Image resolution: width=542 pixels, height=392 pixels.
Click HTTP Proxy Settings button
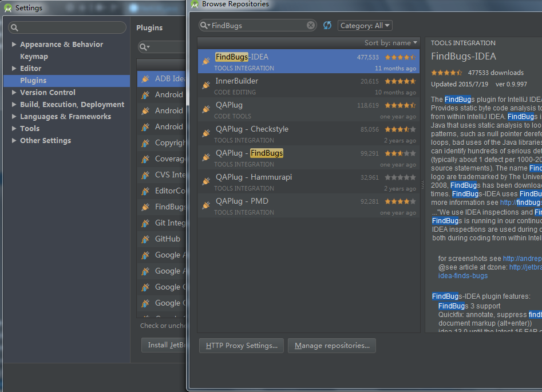(242, 346)
